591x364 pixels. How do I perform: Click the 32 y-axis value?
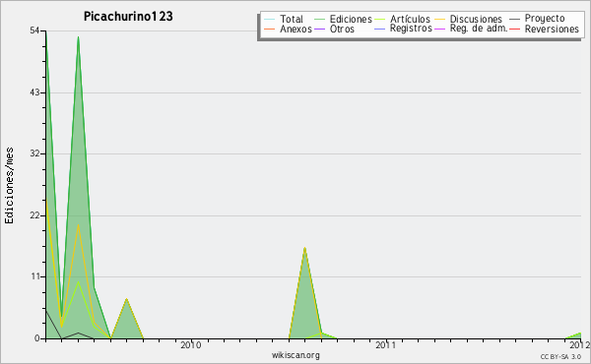pos(34,153)
